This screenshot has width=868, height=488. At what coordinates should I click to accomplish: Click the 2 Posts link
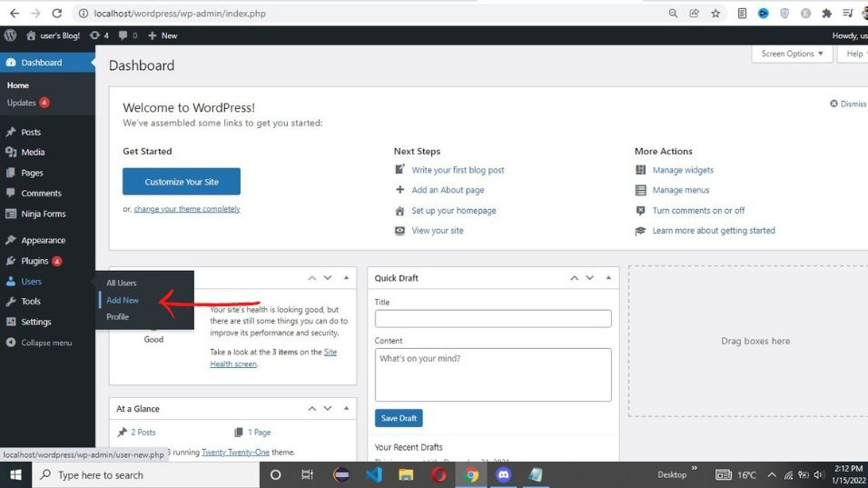pyautogui.click(x=143, y=432)
